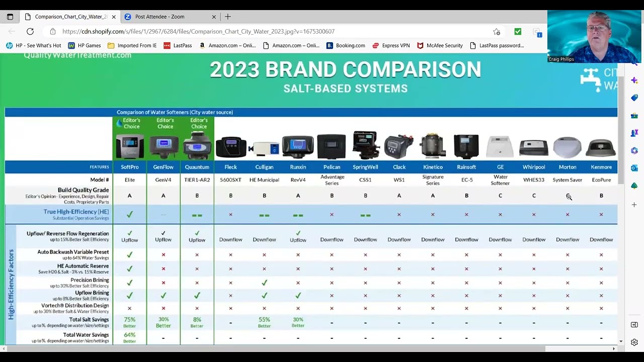Click 'High-Efficiency Factors' vertical label
644x362 pixels.
(11, 285)
